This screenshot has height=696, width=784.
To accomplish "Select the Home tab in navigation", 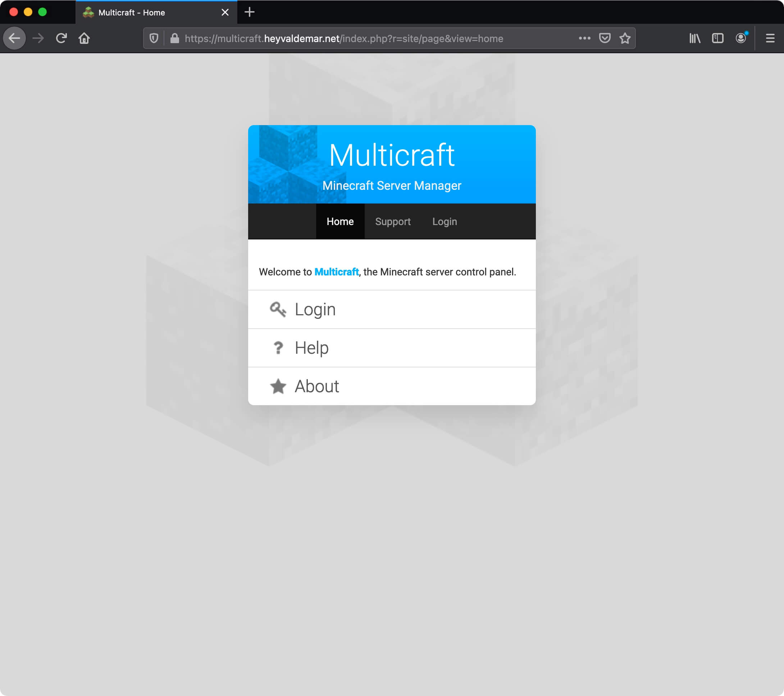I will 340,222.
